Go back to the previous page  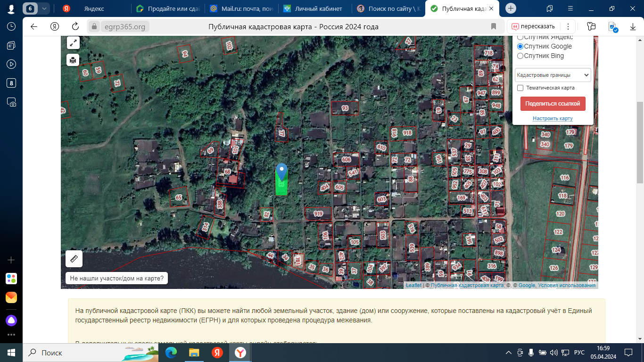pyautogui.click(x=34, y=26)
